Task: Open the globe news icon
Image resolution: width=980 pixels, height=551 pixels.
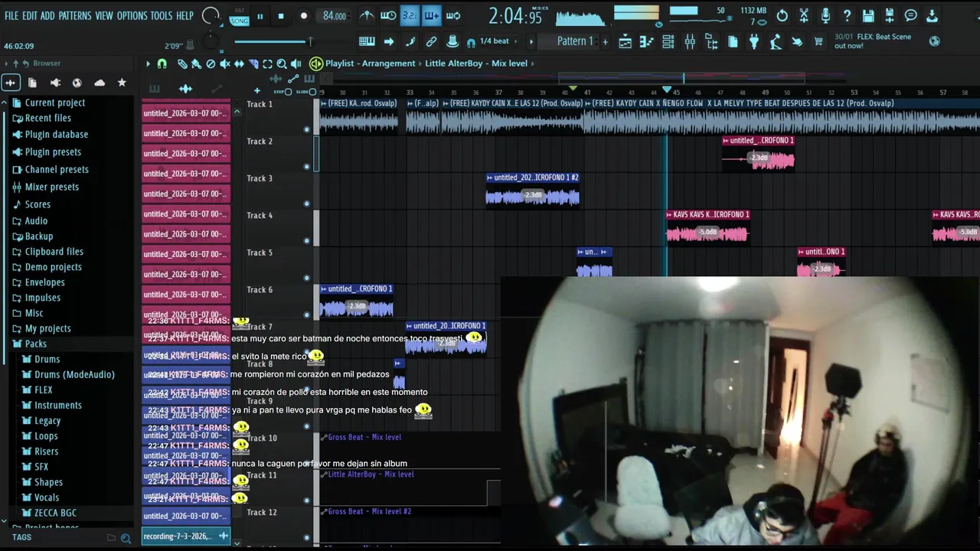Action: point(934,41)
